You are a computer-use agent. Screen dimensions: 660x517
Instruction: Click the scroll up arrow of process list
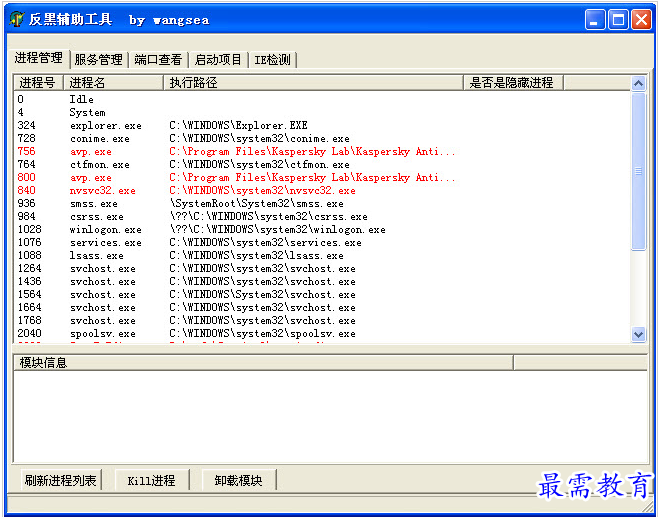[x=638, y=83]
